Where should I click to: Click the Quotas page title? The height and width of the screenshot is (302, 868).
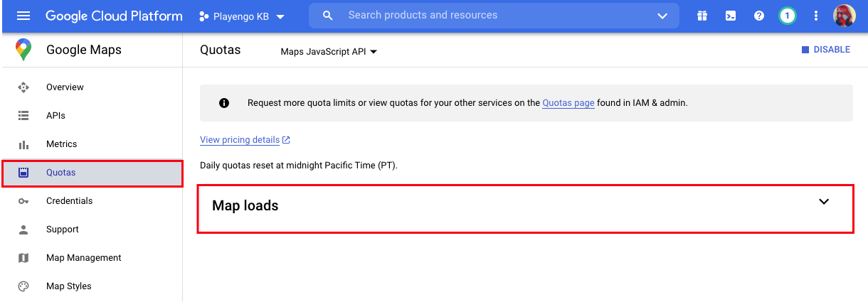coord(220,50)
